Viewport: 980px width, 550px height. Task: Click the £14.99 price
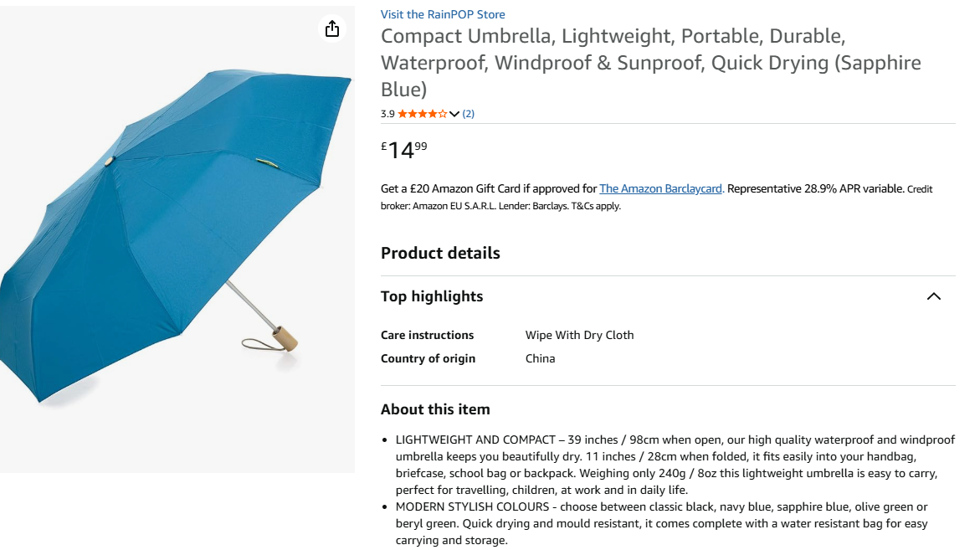tap(404, 150)
